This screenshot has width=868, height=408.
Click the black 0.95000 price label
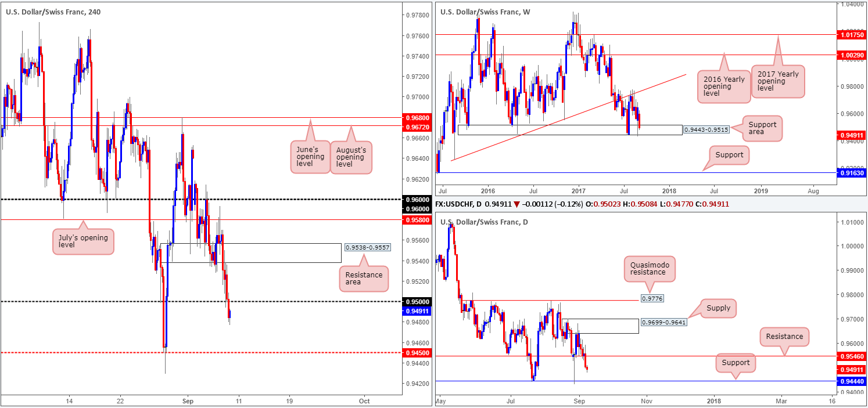(415, 302)
